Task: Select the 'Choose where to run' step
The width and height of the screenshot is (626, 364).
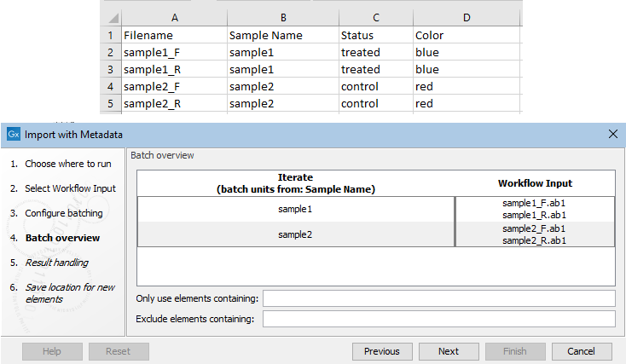Action: point(67,164)
